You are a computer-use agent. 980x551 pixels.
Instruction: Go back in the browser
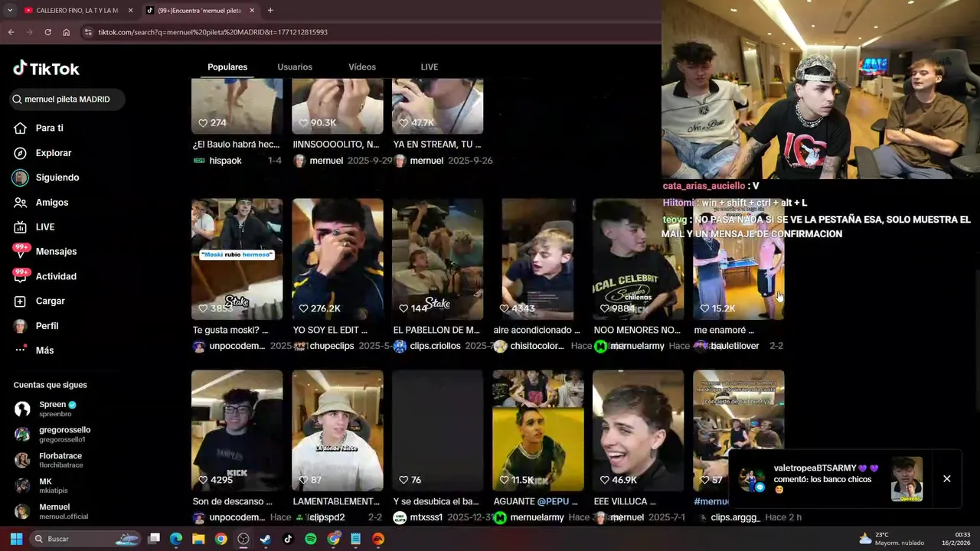[x=11, y=32]
